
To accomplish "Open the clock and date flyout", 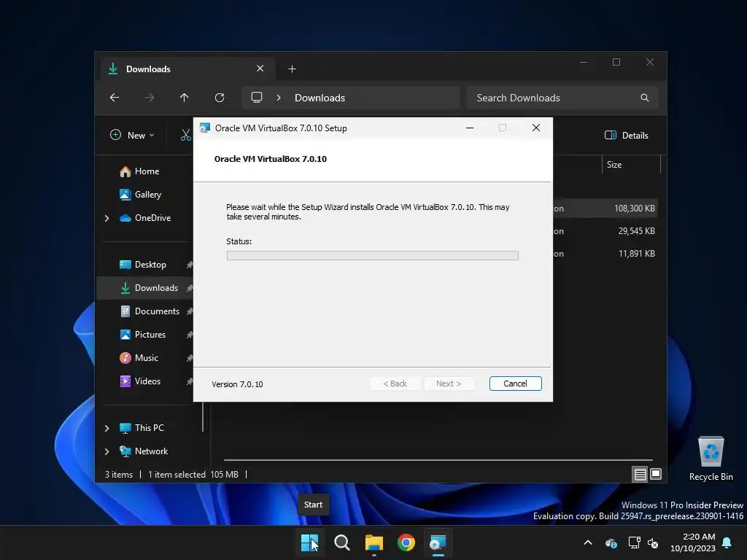I will coord(693,542).
